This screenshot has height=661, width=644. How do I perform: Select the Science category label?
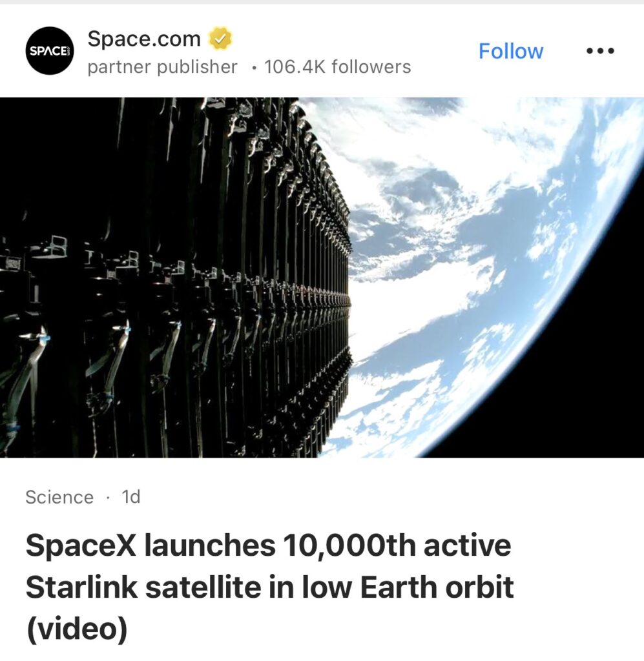click(59, 498)
